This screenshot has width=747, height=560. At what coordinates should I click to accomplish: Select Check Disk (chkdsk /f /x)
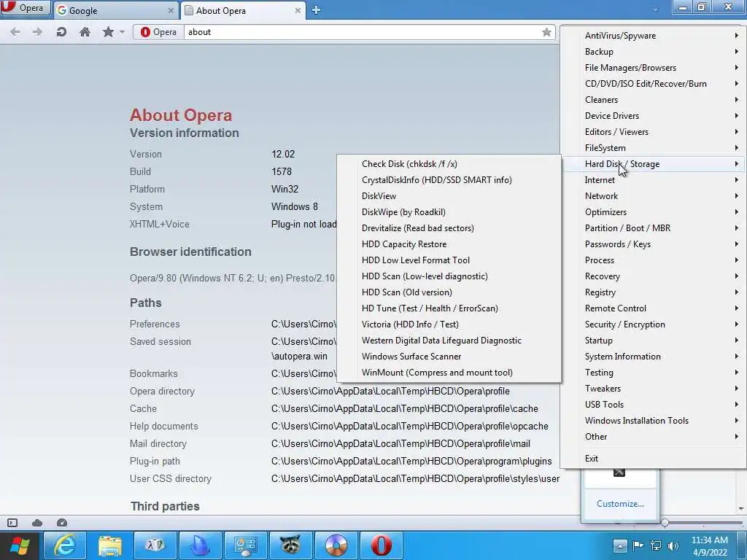pos(449,164)
